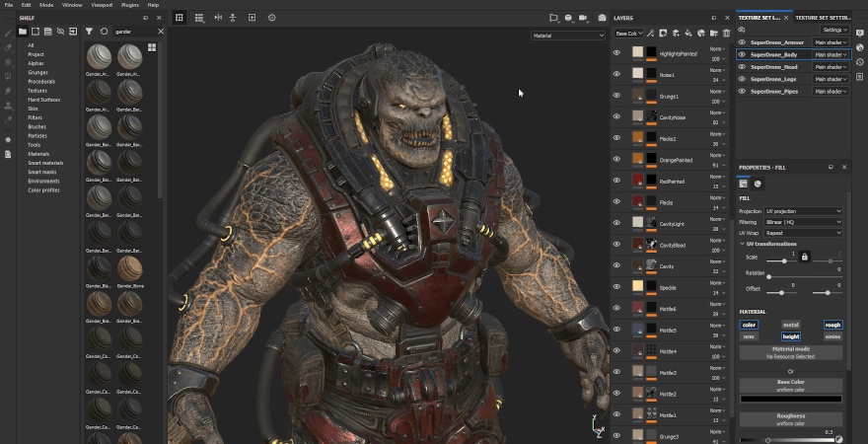
Task: Clear the 'gander' search with the X icon
Action: tap(161, 32)
